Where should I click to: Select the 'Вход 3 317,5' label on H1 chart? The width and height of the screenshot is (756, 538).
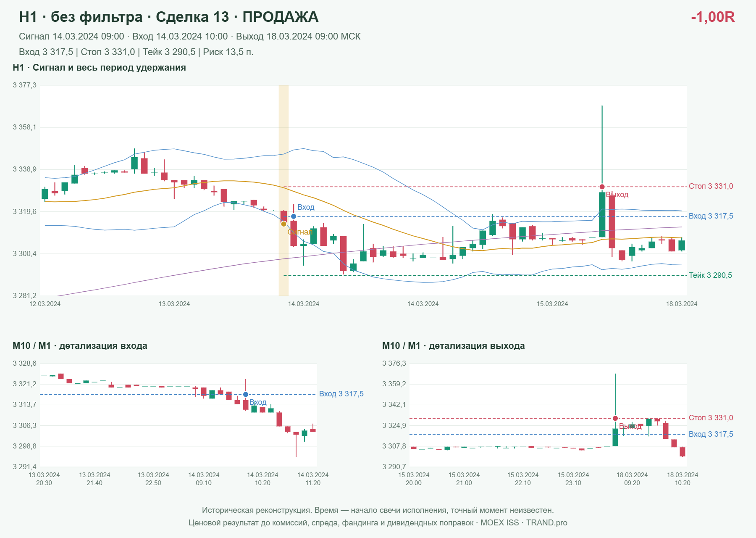click(711, 216)
